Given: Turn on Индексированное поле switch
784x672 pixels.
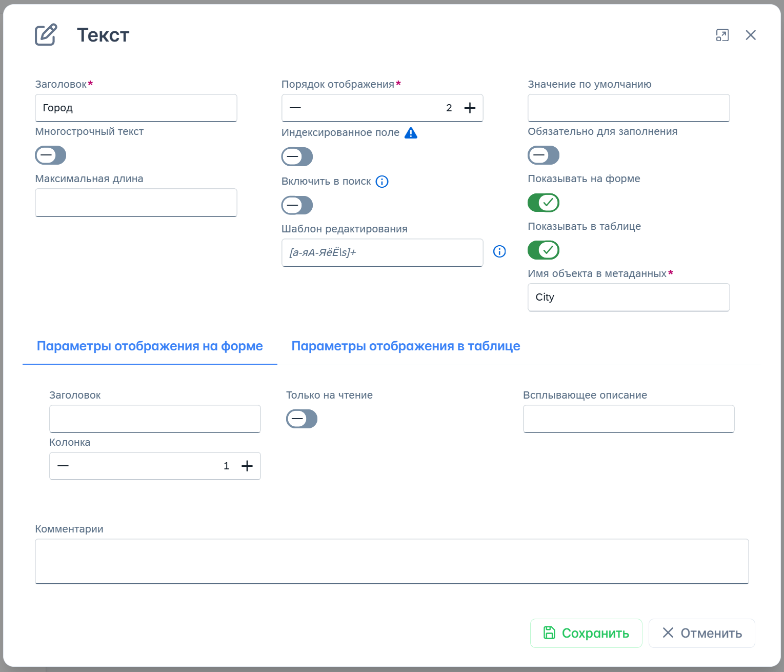Looking at the screenshot, I should tap(297, 156).
